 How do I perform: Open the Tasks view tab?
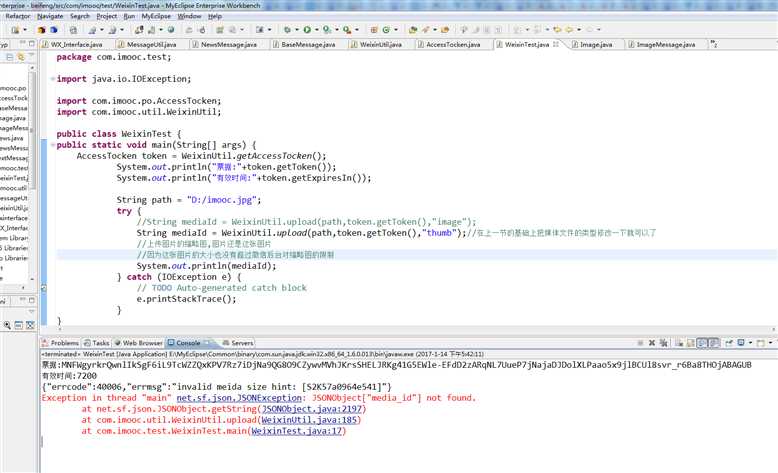97,343
